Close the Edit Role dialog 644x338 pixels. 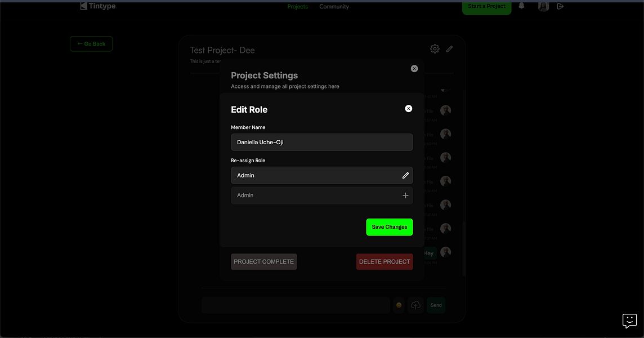(408, 109)
